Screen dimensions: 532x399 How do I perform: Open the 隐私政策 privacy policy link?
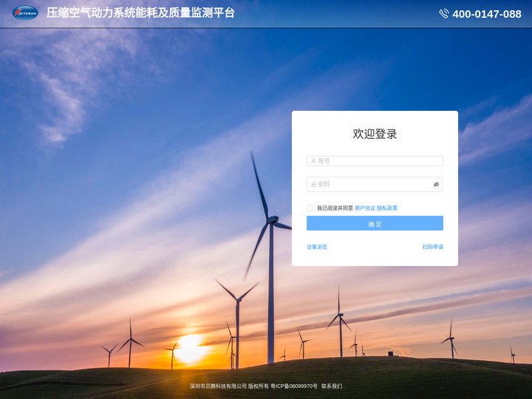click(x=386, y=208)
